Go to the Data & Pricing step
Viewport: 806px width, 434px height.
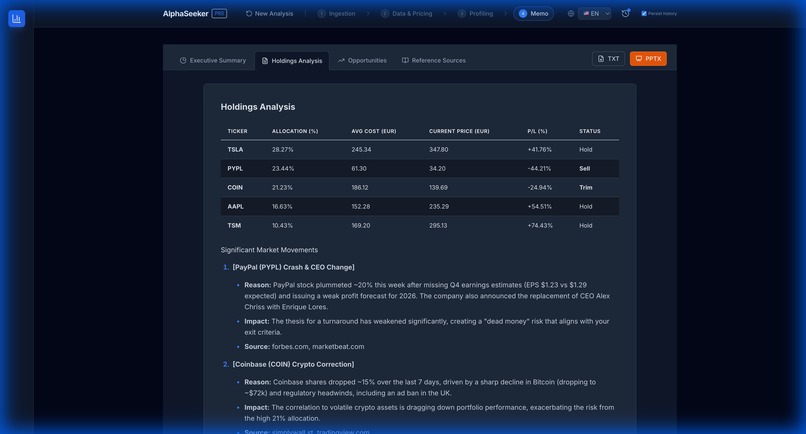407,14
